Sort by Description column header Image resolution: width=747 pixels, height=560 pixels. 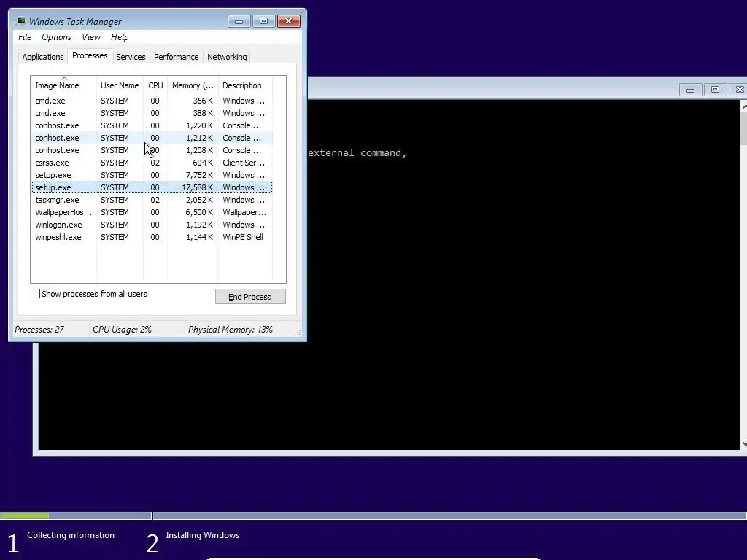(245, 85)
